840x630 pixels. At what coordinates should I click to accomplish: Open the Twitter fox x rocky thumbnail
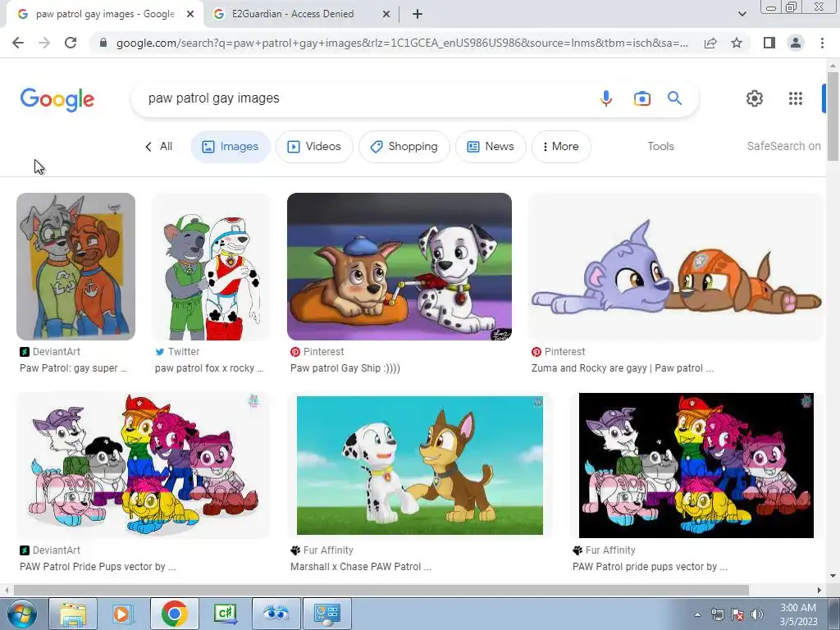[x=211, y=267]
